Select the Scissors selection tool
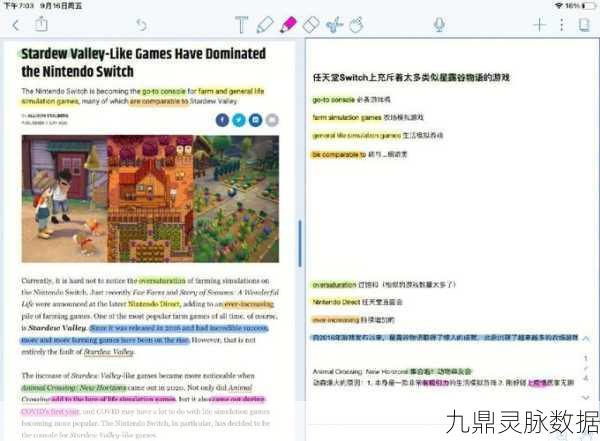The height and width of the screenshot is (441, 600). coord(334,25)
